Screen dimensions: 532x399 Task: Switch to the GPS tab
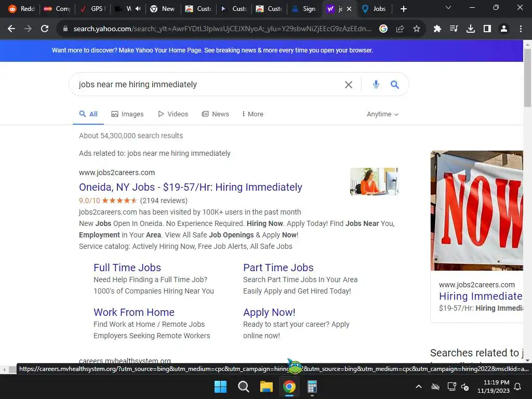pyautogui.click(x=92, y=9)
